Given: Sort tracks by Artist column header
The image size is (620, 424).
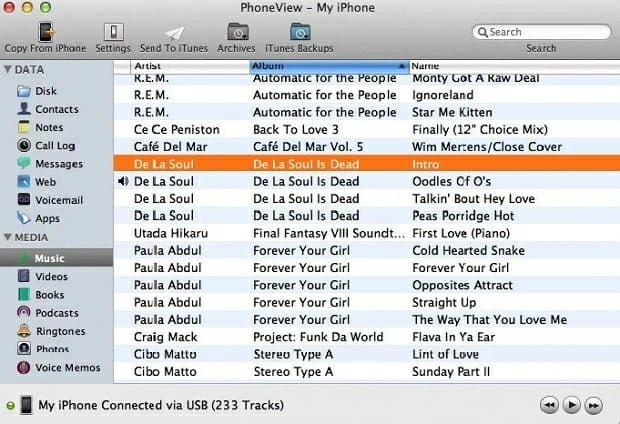Looking at the screenshot, I should [x=190, y=66].
